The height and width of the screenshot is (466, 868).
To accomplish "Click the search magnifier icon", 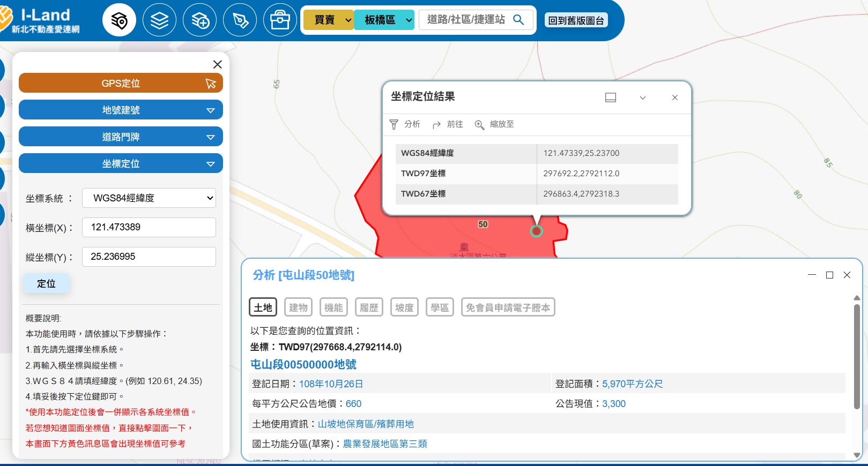I will coord(518,20).
